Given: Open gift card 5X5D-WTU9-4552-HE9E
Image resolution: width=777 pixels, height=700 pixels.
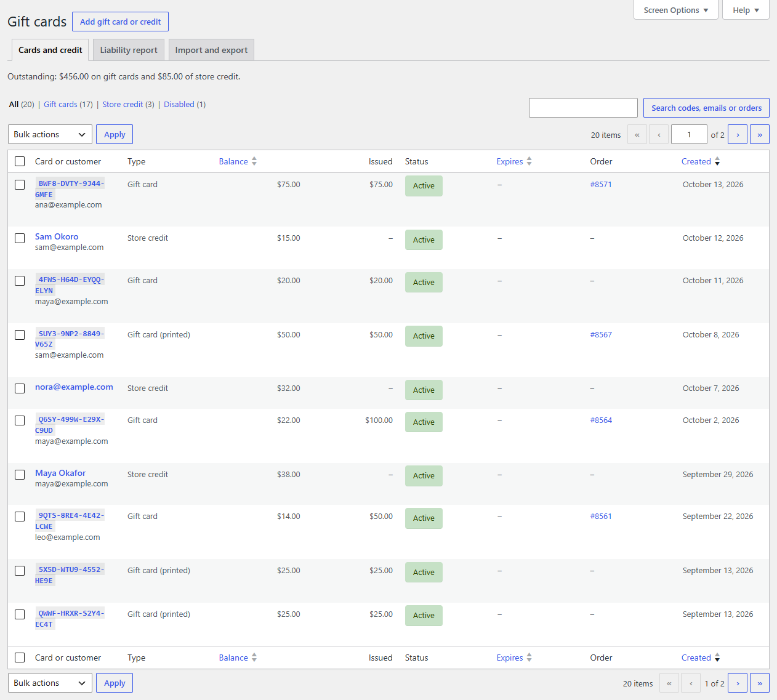Looking at the screenshot, I should point(70,575).
